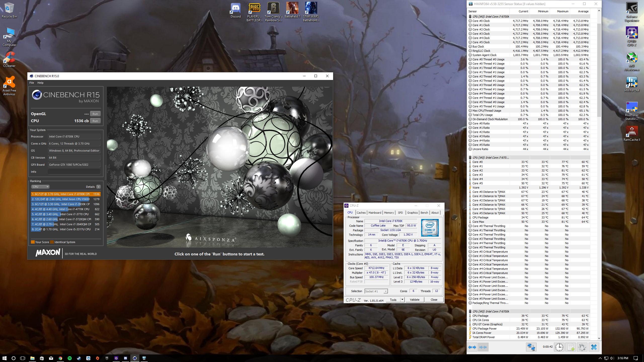Click the Cinebench Info input field
Viewport: 644px width, 362px height.
click(x=74, y=172)
